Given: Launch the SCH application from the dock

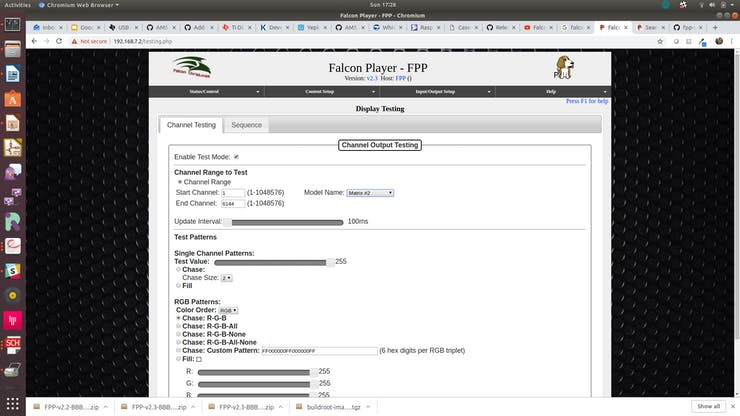Looking at the screenshot, I should tap(13, 343).
